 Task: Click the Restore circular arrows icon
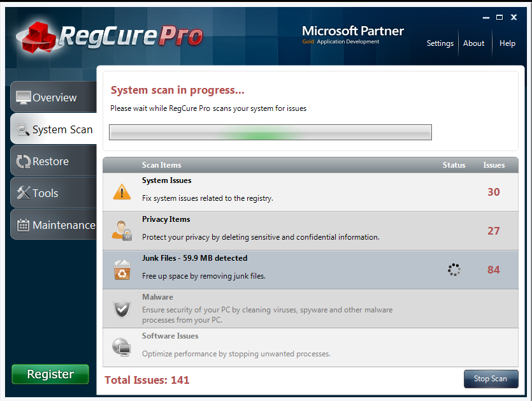pos(24,161)
